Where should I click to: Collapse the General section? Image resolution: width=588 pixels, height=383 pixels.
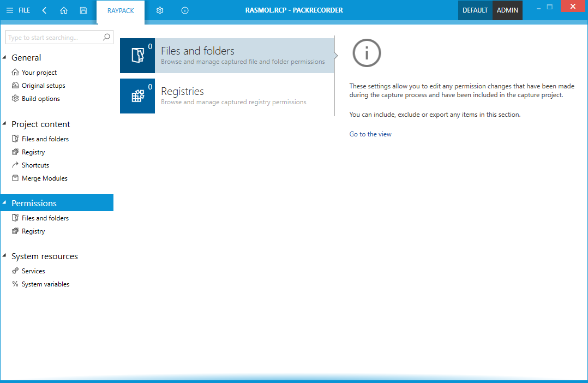coord(5,57)
